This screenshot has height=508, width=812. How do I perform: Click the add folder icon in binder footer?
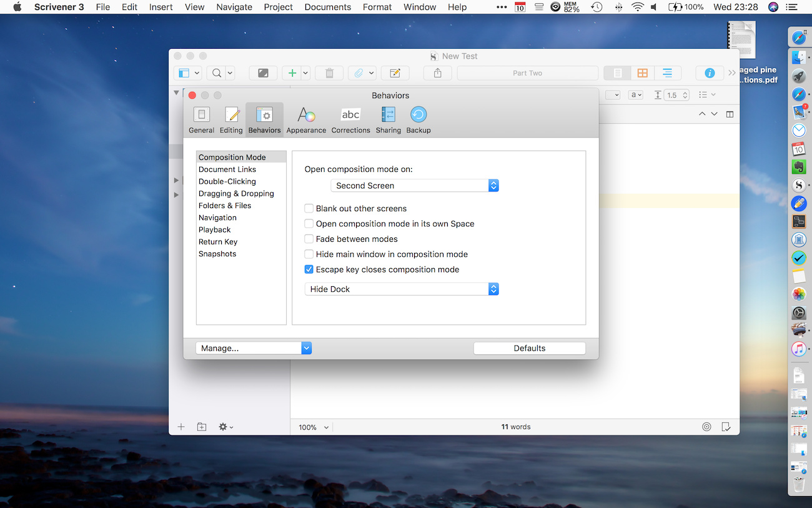point(202,427)
